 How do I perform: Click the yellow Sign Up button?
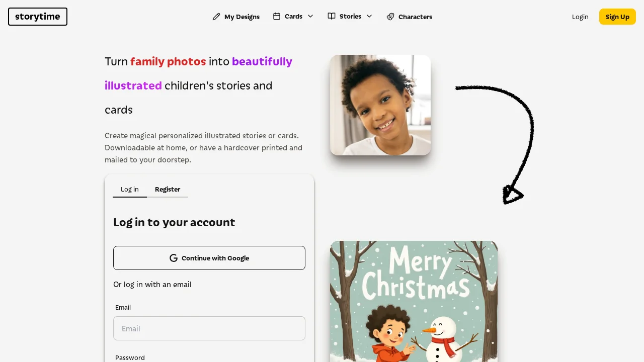point(617,17)
